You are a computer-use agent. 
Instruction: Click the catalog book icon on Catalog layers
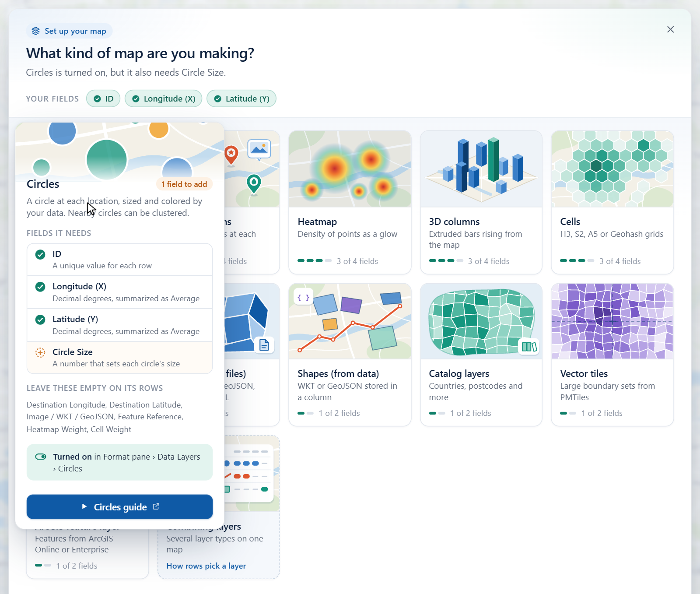[x=529, y=347]
